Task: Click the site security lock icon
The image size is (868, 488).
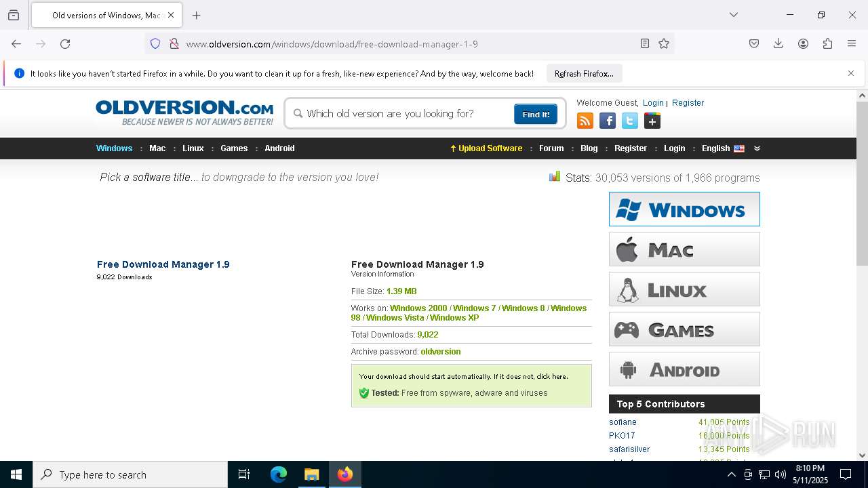Action: pyautogui.click(x=174, y=44)
